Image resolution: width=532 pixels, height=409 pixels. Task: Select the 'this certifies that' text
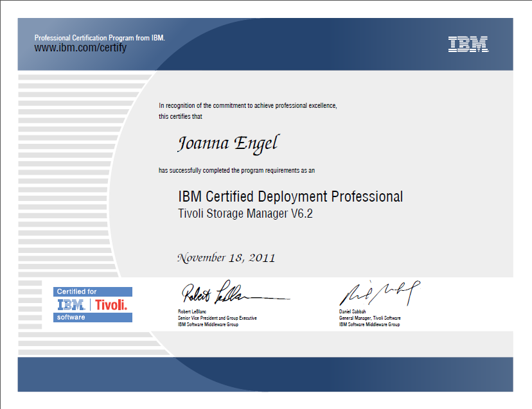pos(181,116)
